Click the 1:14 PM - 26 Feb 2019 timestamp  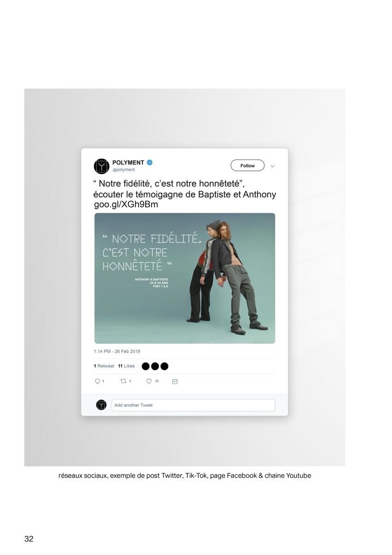[x=117, y=351]
